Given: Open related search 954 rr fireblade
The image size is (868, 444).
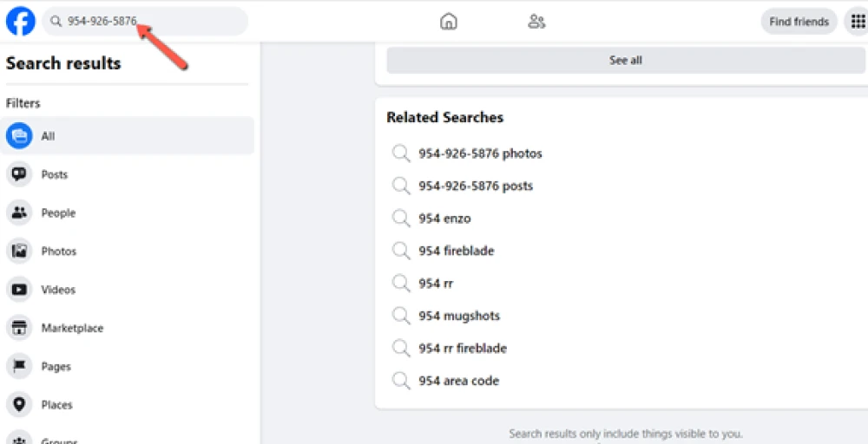Looking at the screenshot, I should pyautogui.click(x=463, y=349).
